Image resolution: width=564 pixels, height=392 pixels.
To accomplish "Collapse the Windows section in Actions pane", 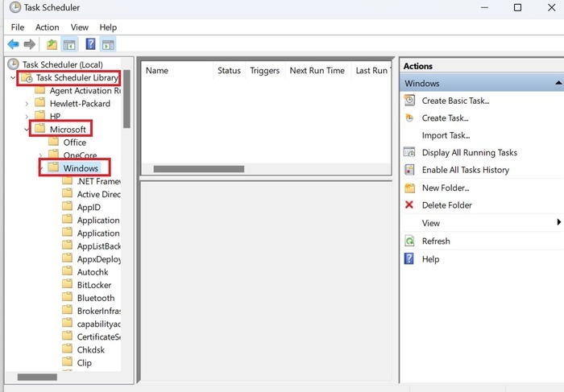I will pos(558,83).
